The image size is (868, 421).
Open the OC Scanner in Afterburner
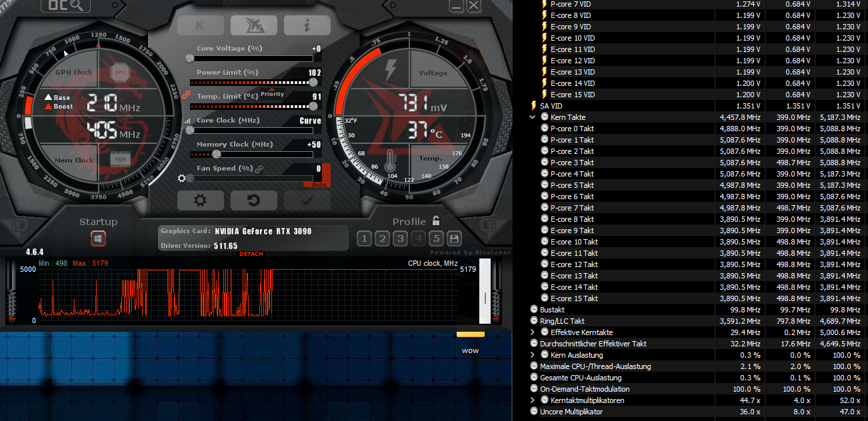[65, 6]
